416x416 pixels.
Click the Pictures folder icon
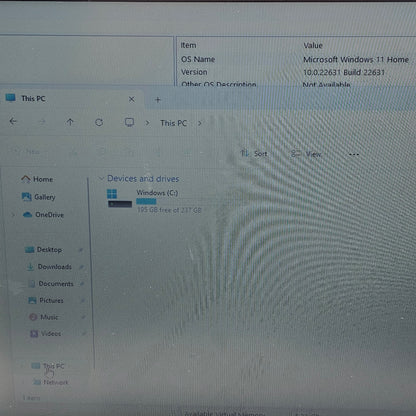click(x=32, y=300)
